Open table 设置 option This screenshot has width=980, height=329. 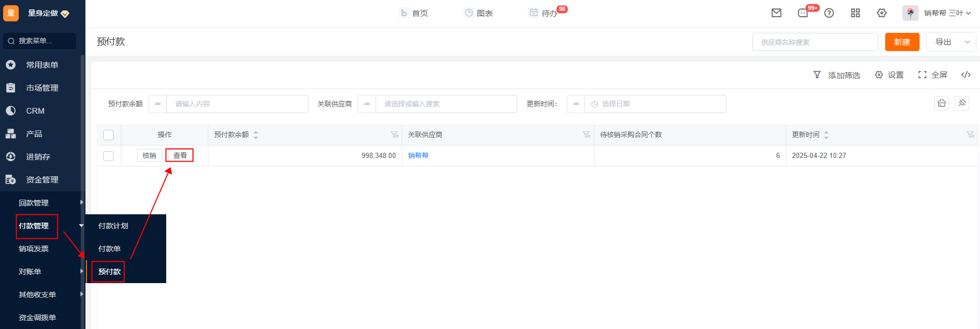(889, 75)
